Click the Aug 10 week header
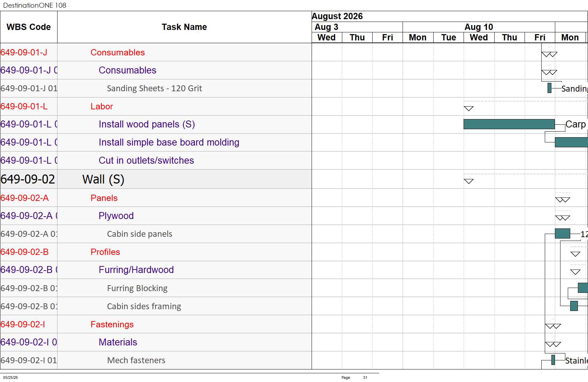The width and height of the screenshot is (588, 382). point(479,27)
